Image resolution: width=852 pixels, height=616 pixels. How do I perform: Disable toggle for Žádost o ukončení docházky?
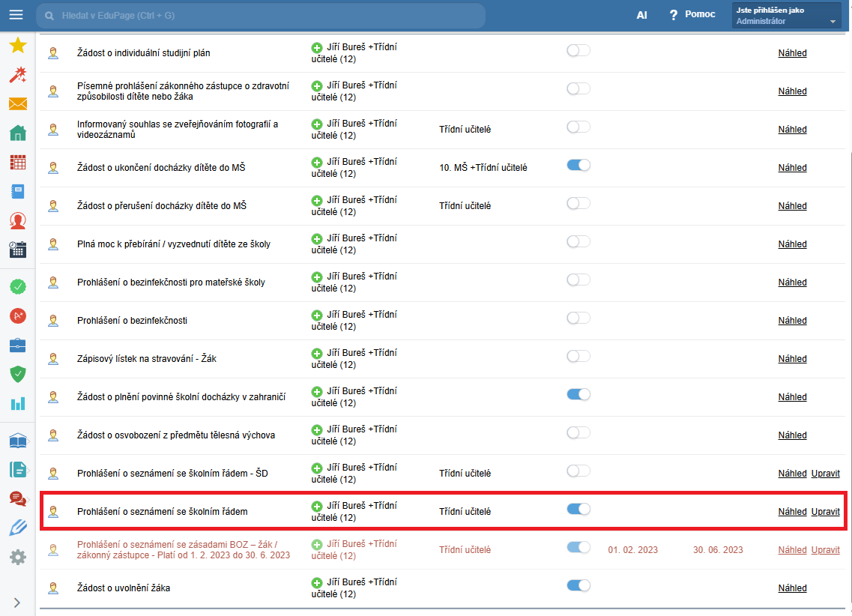tap(578, 165)
